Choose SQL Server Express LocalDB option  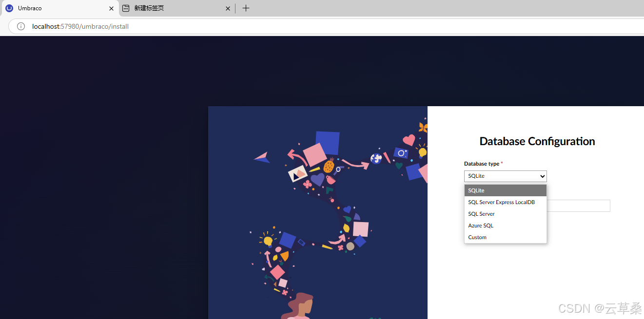coord(506,202)
